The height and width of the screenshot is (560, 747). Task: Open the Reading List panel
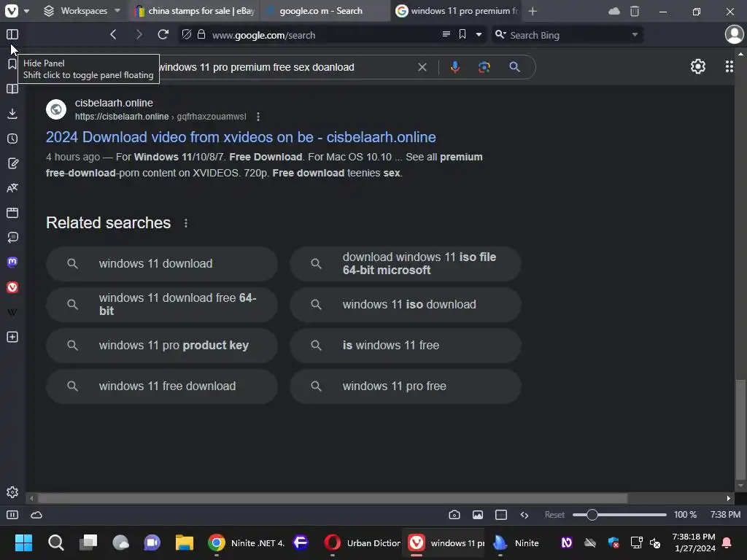(x=12, y=88)
